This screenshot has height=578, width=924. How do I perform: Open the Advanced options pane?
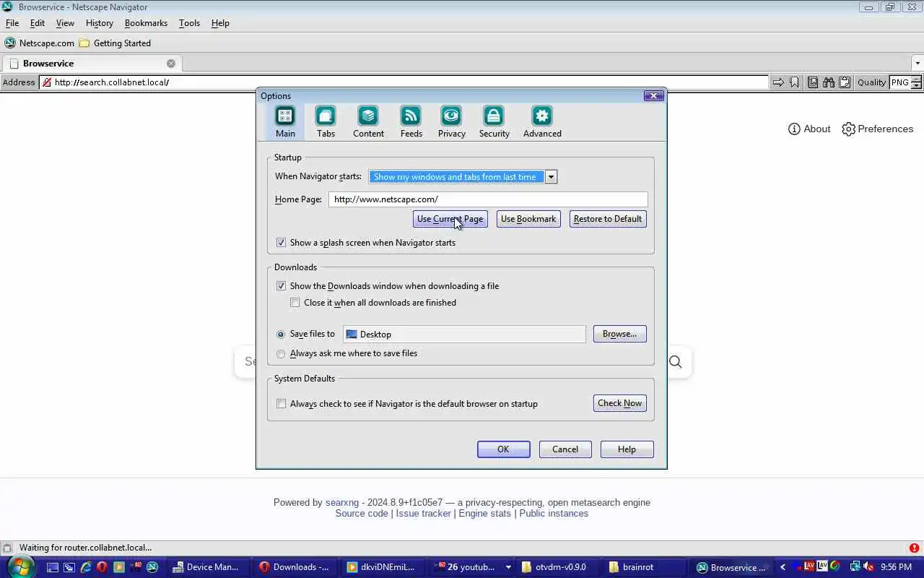542,121
